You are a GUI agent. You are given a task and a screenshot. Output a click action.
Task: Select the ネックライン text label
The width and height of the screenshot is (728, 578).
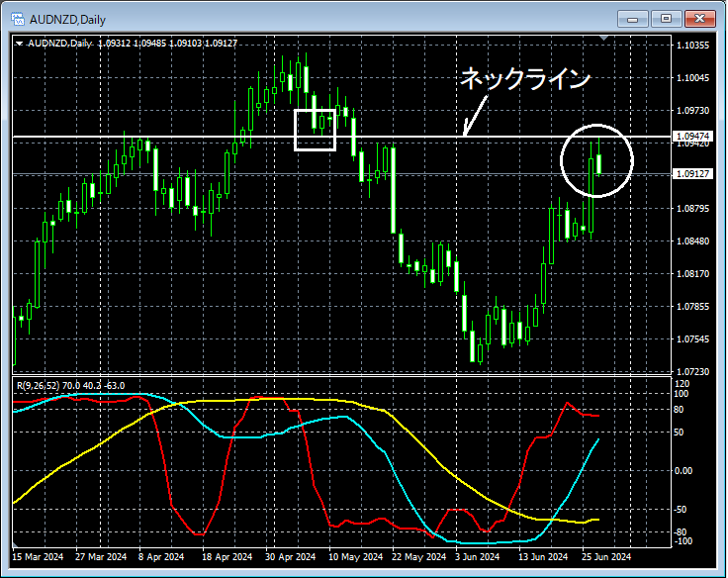pos(525,78)
